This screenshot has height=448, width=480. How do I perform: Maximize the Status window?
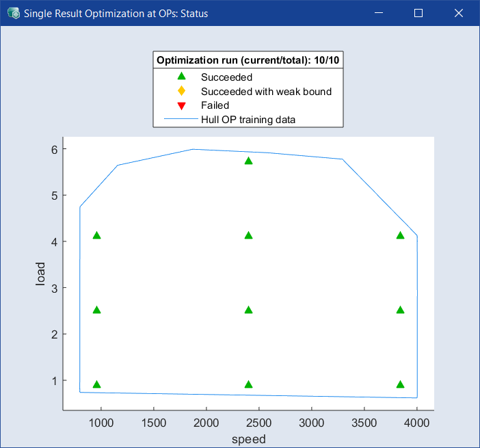point(418,13)
